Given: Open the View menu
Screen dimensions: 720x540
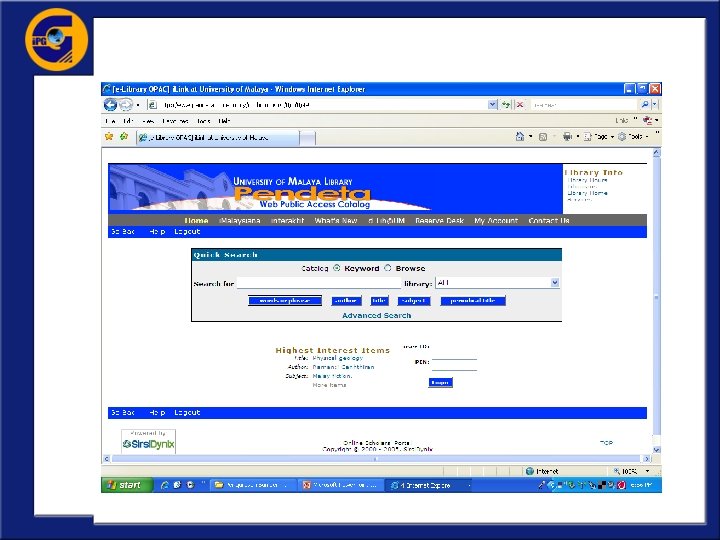Looking at the screenshot, I should click(x=148, y=121).
